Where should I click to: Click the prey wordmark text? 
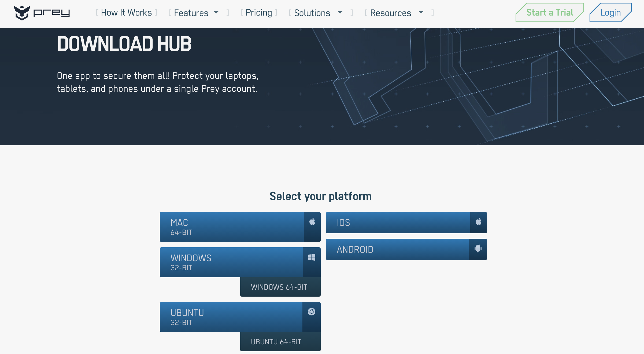[x=51, y=13]
